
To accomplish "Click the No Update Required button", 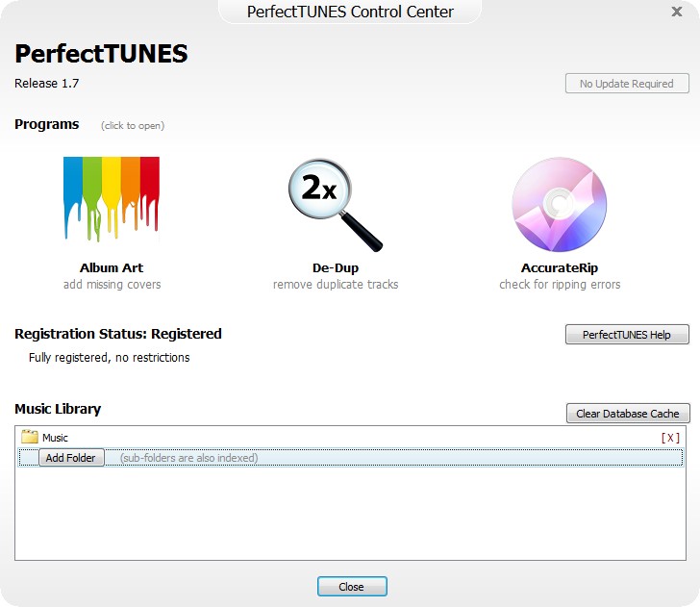I will click(627, 84).
